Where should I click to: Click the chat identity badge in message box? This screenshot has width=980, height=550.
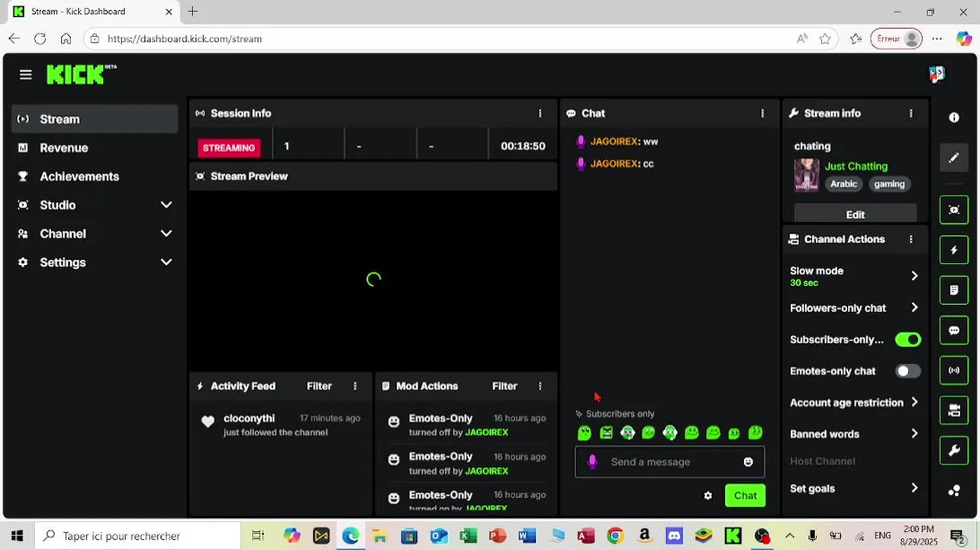[592, 462]
